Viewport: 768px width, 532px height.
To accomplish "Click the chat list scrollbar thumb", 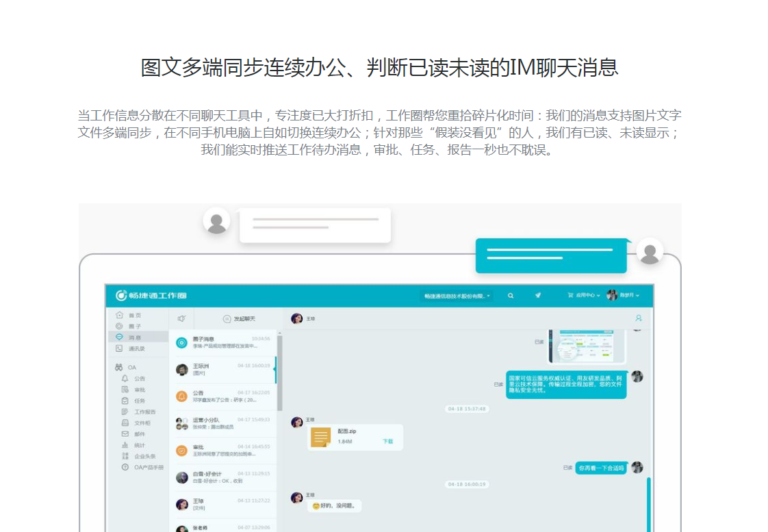I will point(280,372).
